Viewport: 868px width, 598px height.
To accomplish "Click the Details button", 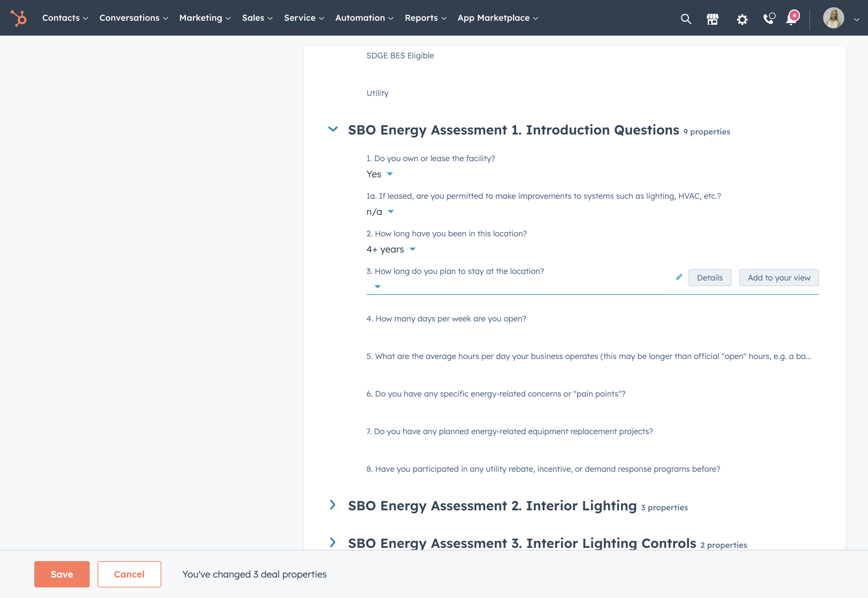I will point(709,278).
